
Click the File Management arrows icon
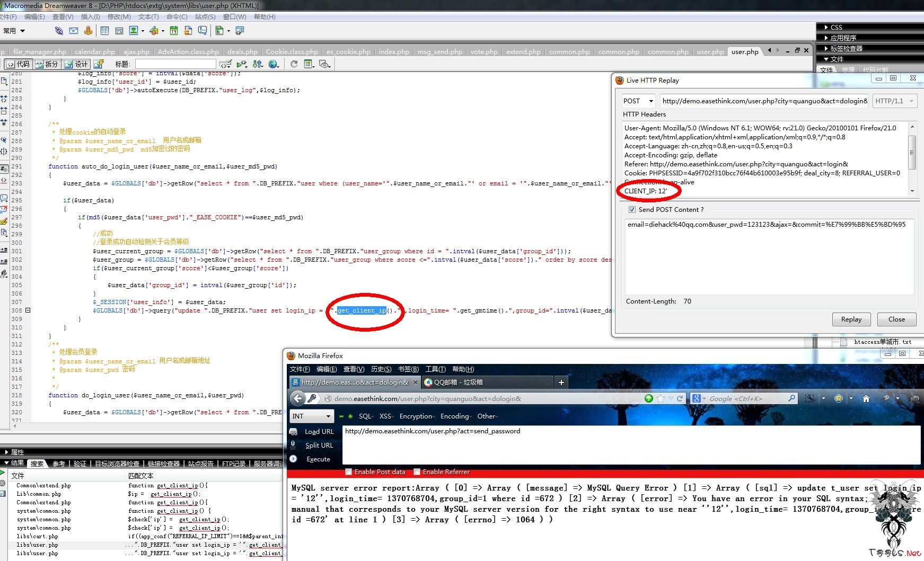point(258,64)
